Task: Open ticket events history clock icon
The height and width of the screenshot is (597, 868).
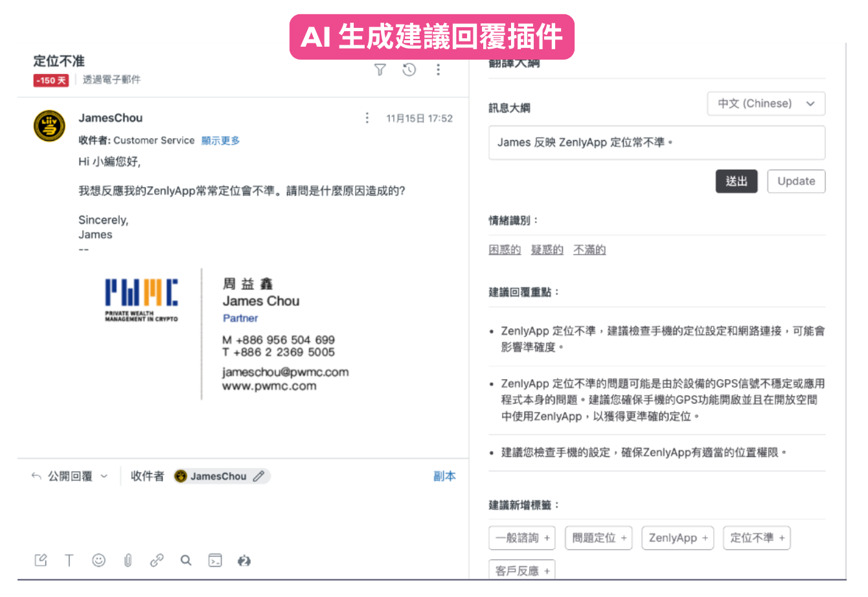Action: 409,69
